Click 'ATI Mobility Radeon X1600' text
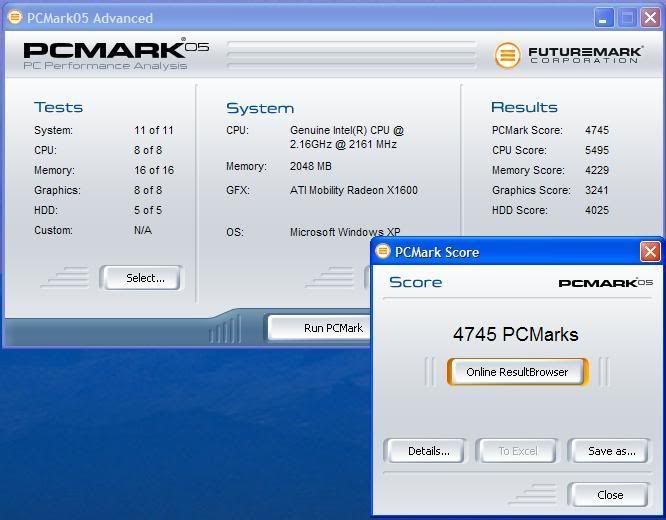666x520 pixels. point(354,190)
